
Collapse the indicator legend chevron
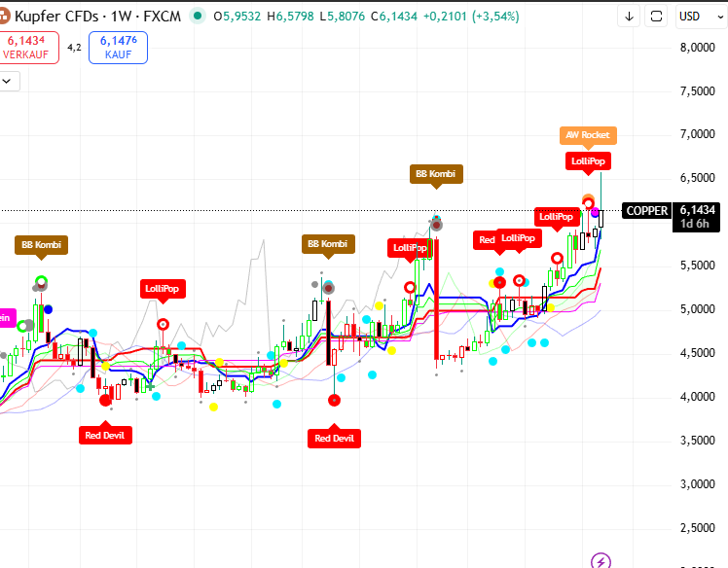point(8,82)
